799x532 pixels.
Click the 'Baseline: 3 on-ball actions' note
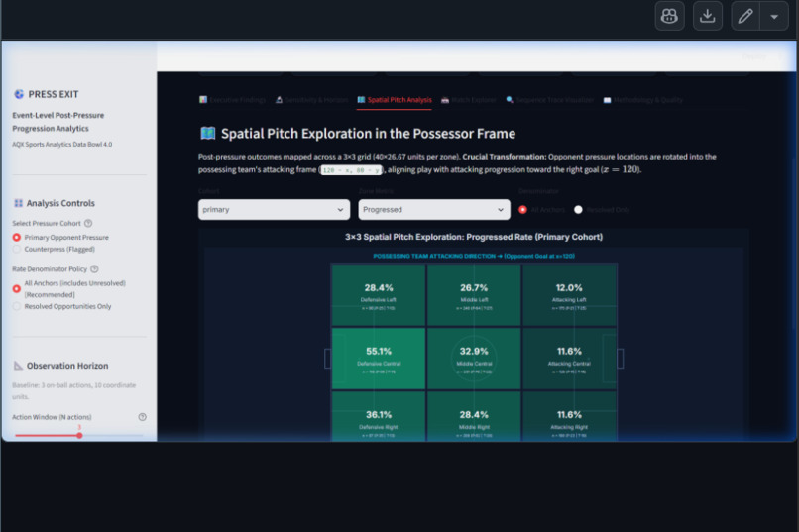pos(74,390)
